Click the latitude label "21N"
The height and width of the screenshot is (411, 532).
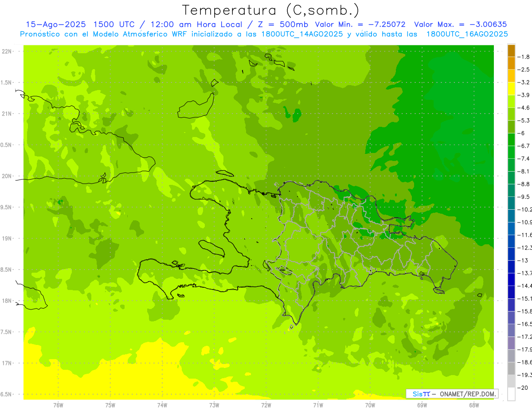7,114
